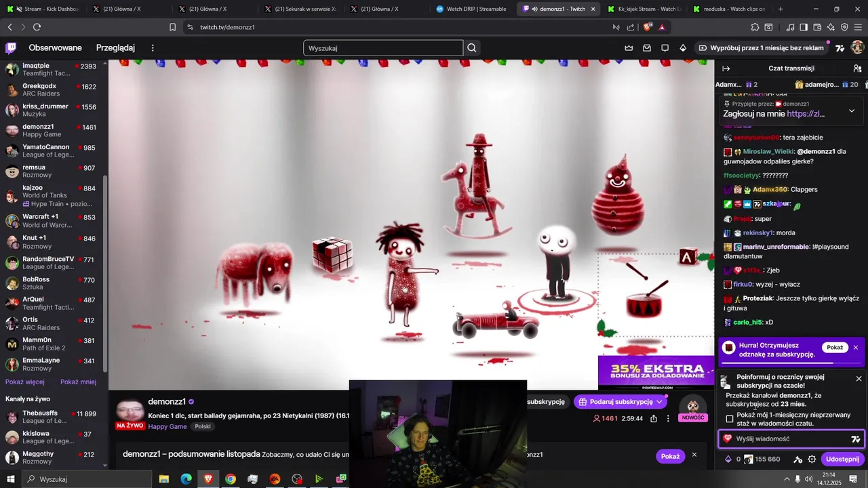Open the Bits diamond icon in header

(683, 48)
